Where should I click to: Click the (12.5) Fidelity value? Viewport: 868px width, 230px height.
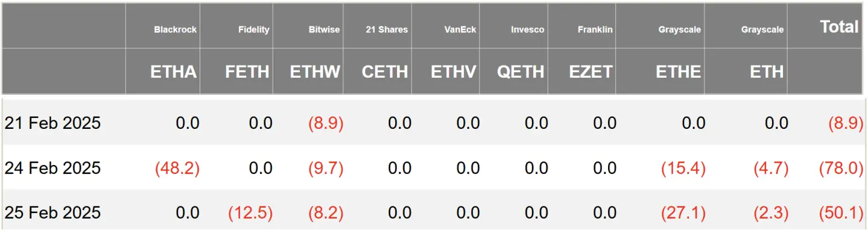click(x=250, y=213)
